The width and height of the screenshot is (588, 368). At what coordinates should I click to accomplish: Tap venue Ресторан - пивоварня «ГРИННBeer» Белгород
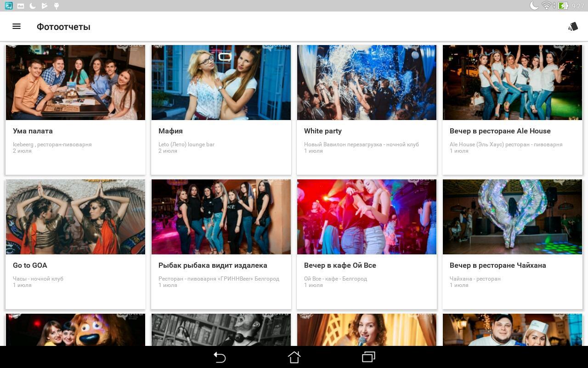point(219,279)
